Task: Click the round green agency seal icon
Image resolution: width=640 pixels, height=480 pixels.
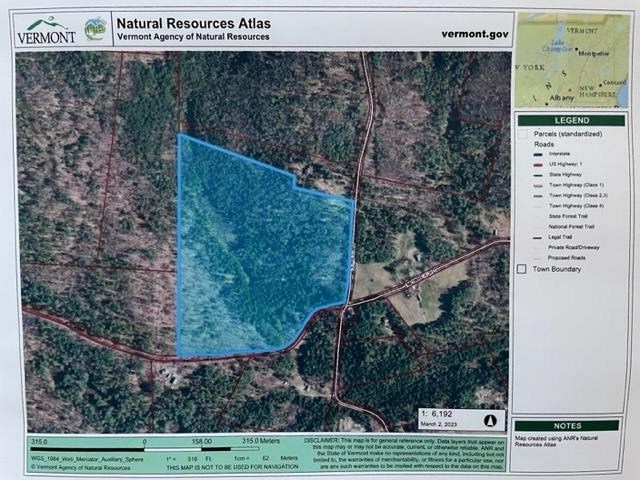Action: point(95,28)
